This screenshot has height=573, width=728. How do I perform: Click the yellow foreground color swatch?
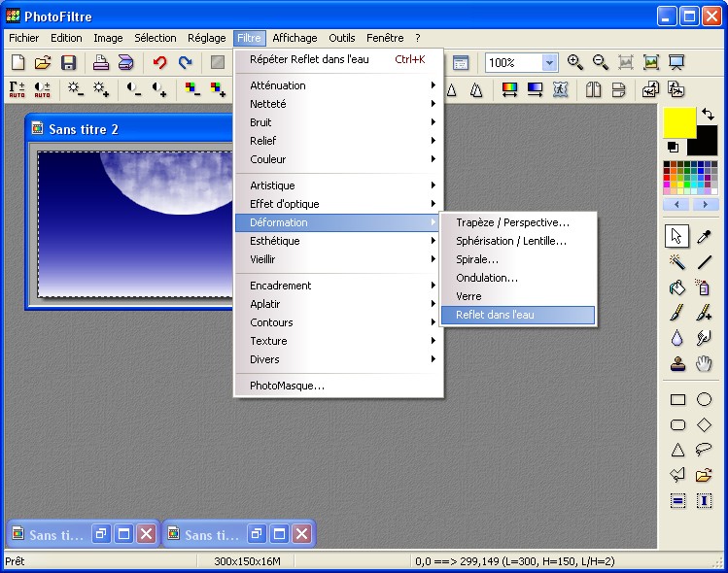tap(679, 122)
